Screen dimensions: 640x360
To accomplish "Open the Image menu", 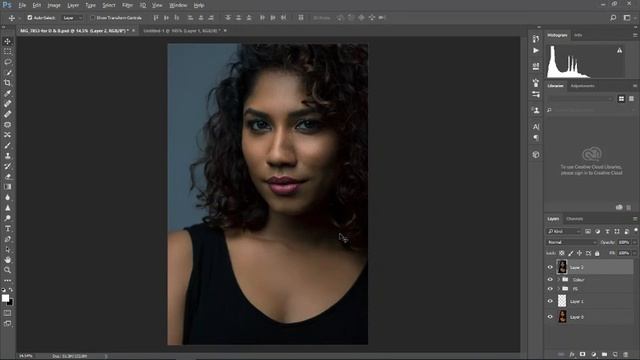I will coord(53,5).
